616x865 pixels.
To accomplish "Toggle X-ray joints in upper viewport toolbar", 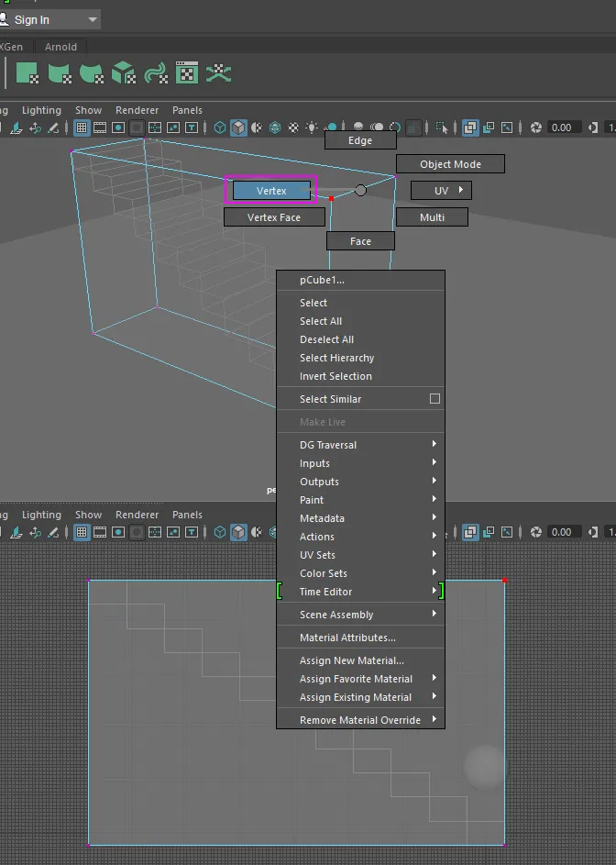I will pos(507,128).
